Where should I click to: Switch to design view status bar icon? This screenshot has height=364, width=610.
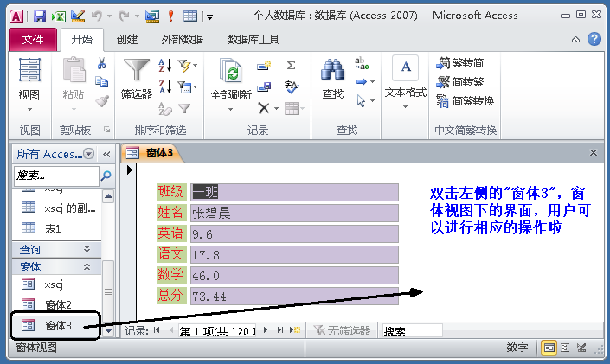581,348
